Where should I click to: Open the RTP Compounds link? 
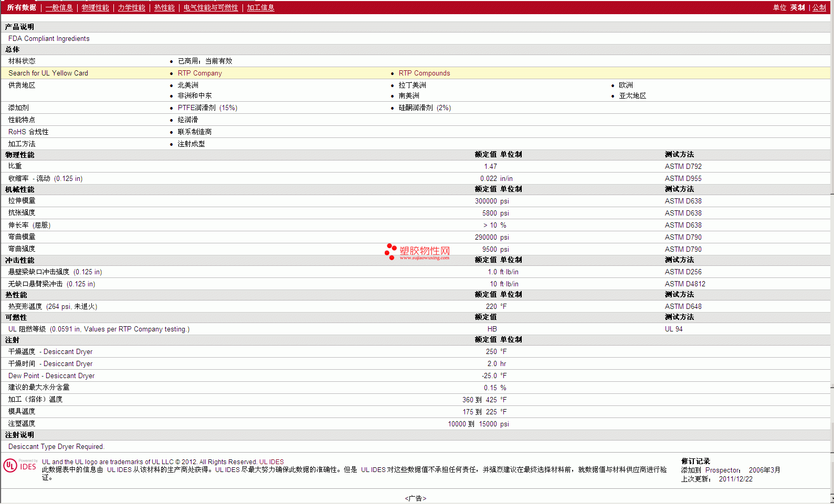click(x=425, y=73)
